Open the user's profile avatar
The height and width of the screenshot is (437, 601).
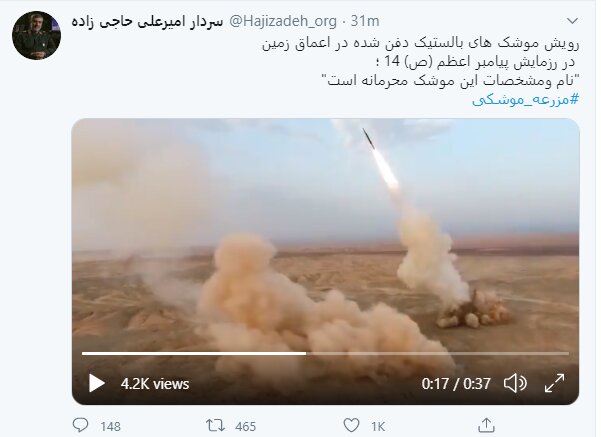[36, 35]
